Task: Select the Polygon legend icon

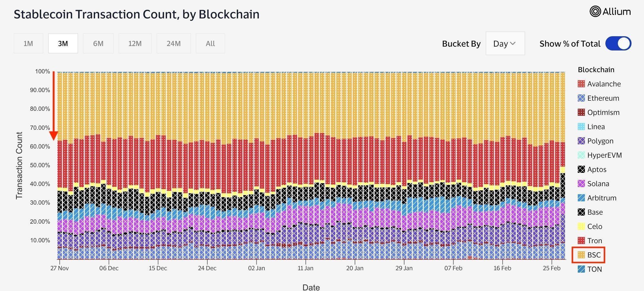Action: pos(582,141)
